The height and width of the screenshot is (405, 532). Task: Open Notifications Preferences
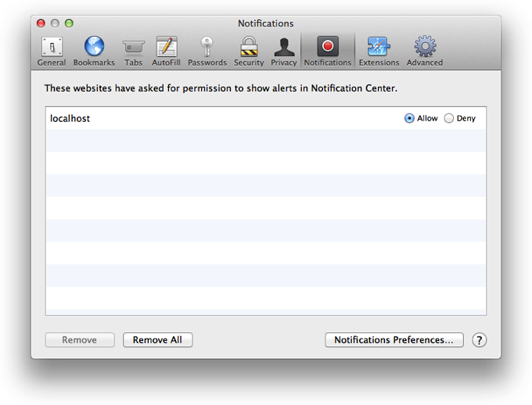pos(394,340)
